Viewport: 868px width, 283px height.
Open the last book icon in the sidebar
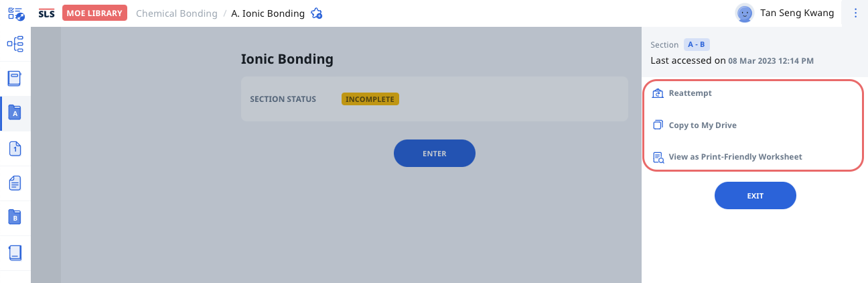[x=15, y=253]
